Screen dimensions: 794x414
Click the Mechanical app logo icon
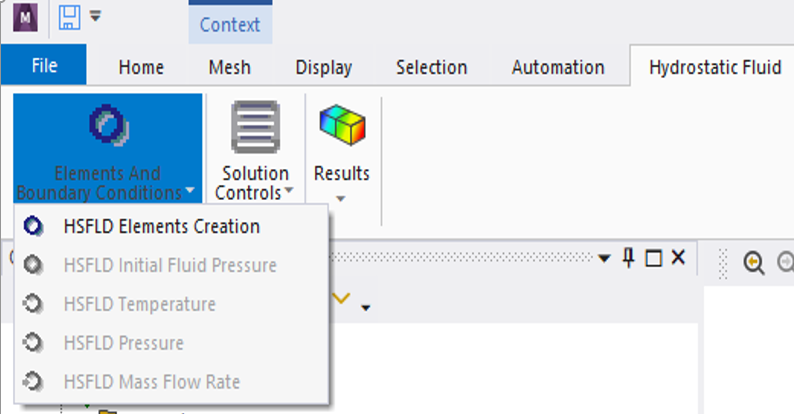pos(25,17)
